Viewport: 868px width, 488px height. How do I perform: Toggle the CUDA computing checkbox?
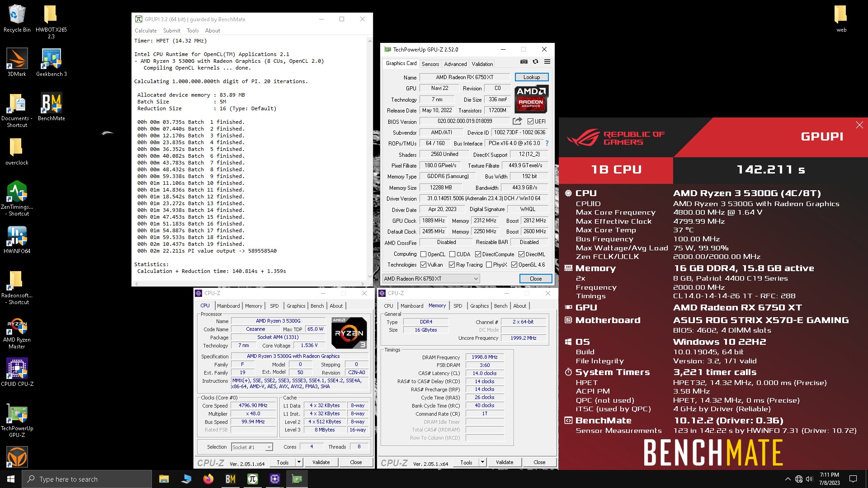tap(453, 254)
